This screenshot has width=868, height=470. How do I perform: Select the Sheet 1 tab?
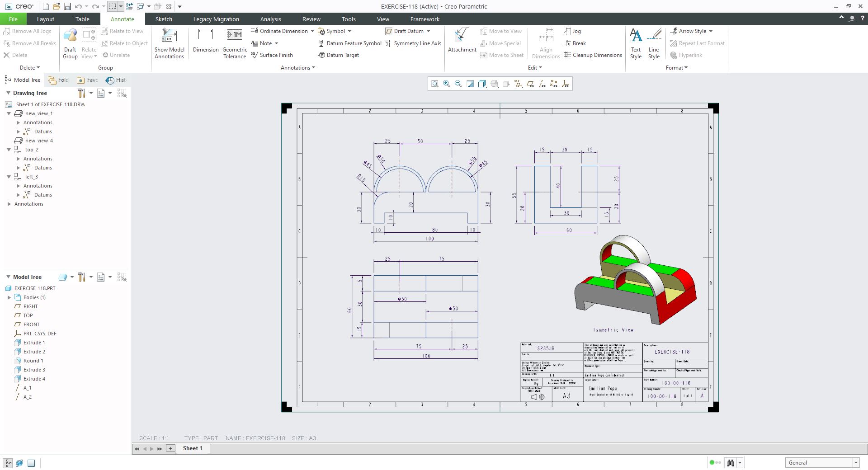193,448
